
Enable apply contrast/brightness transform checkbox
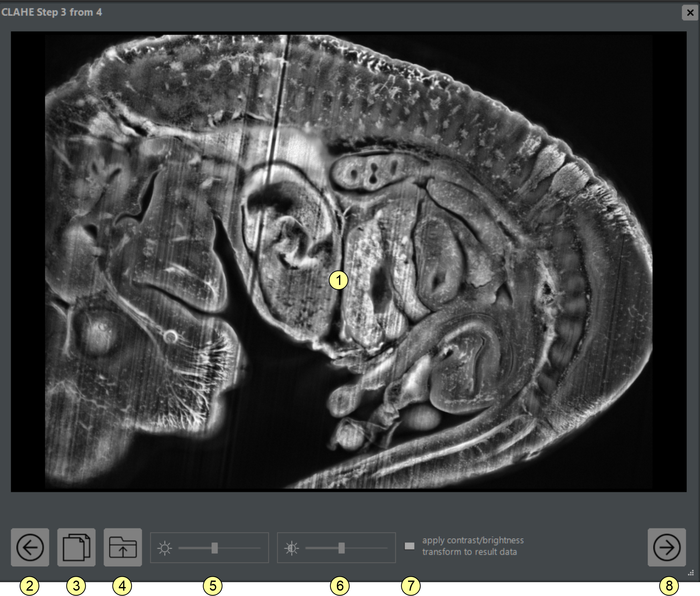pos(409,546)
